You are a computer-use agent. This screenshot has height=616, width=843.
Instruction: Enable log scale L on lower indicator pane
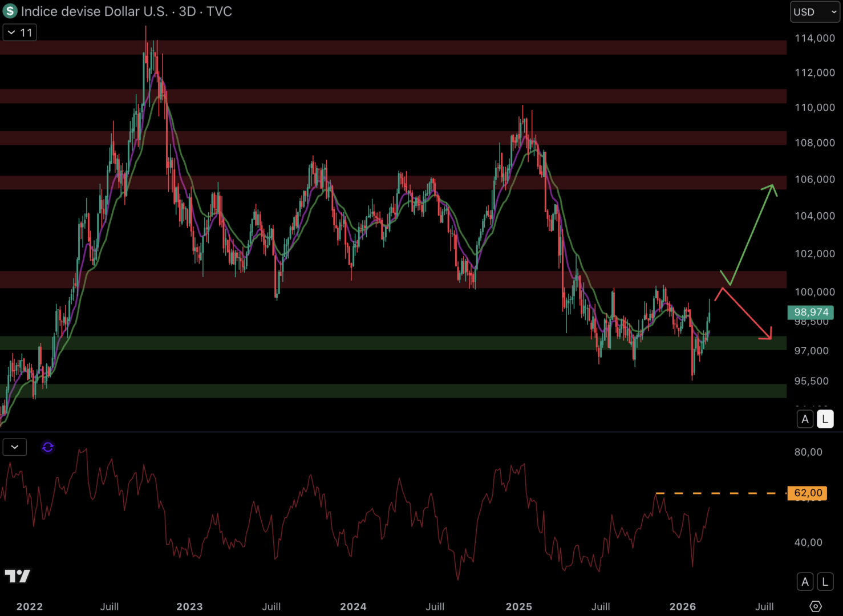(825, 582)
